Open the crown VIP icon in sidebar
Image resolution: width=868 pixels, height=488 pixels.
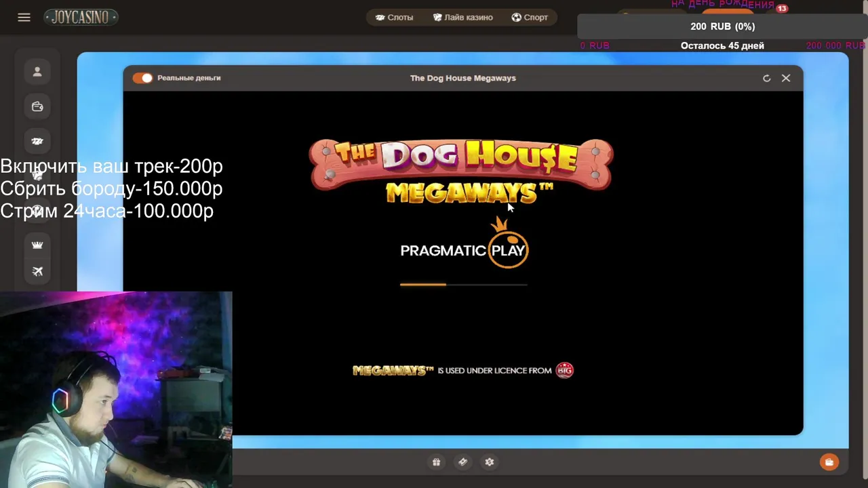[37, 245]
